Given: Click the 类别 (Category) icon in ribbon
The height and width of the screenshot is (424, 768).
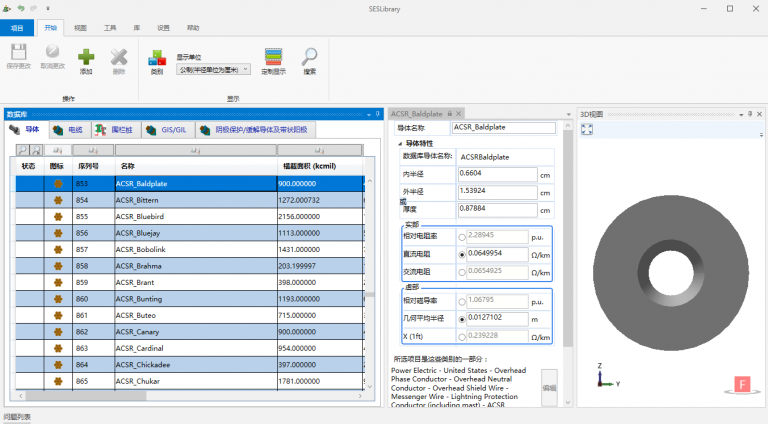Looking at the screenshot, I should pos(157,57).
